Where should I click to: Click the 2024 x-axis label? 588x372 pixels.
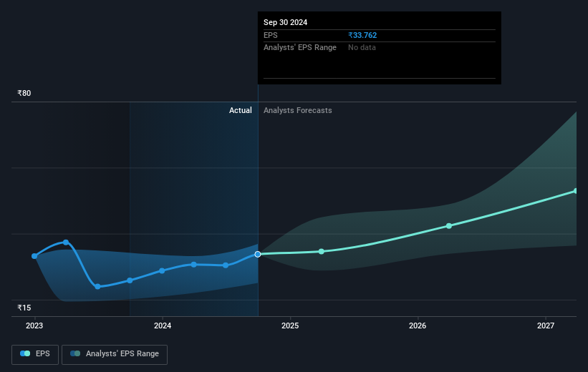coord(163,326)
